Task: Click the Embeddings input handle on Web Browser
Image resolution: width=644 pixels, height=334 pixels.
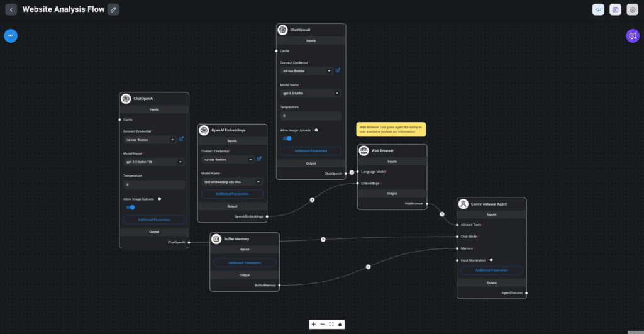Action: [358, 184]
